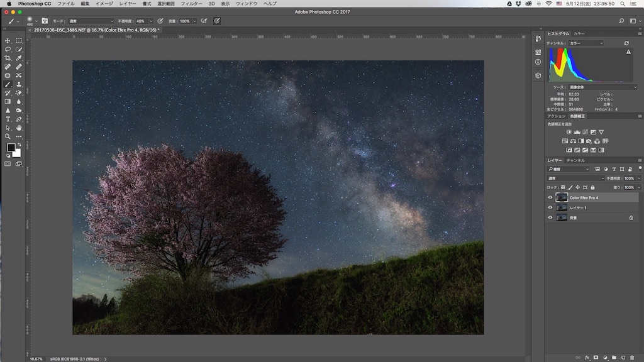The height and width of the screenshot is (362, 644).
Task: Select the Quick Selection tool
Action: (19, 49)
